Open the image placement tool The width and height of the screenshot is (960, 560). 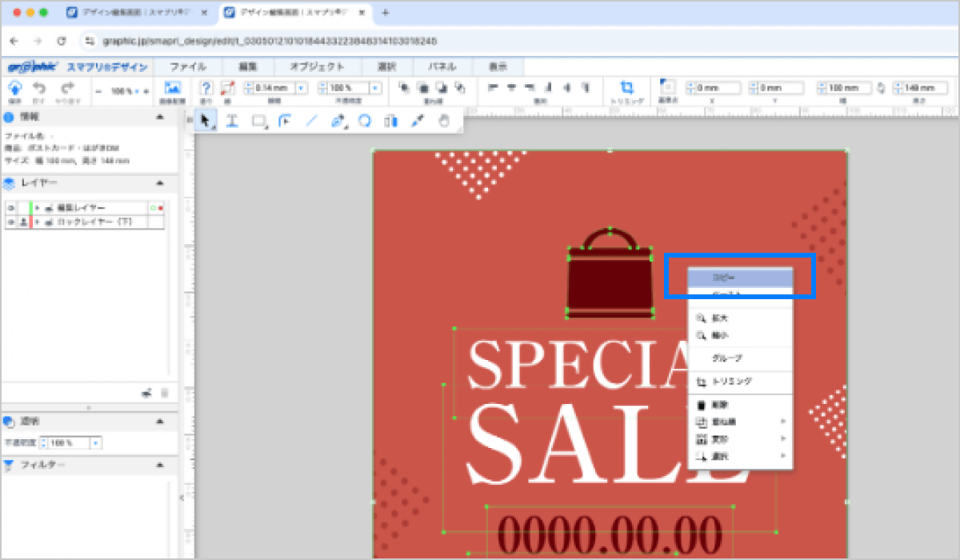(172, 89)
